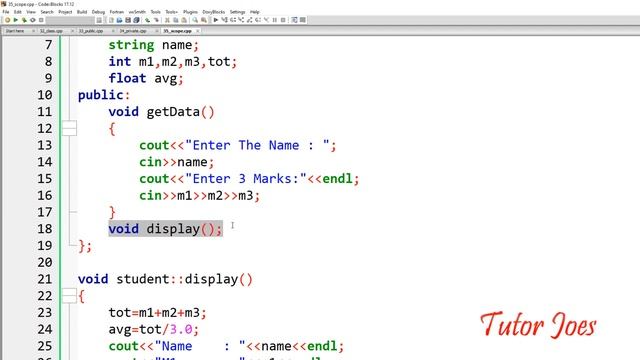Click on 'void student::display()' text
This screenshot has width=640, height=360.
[x=165, y=279]
